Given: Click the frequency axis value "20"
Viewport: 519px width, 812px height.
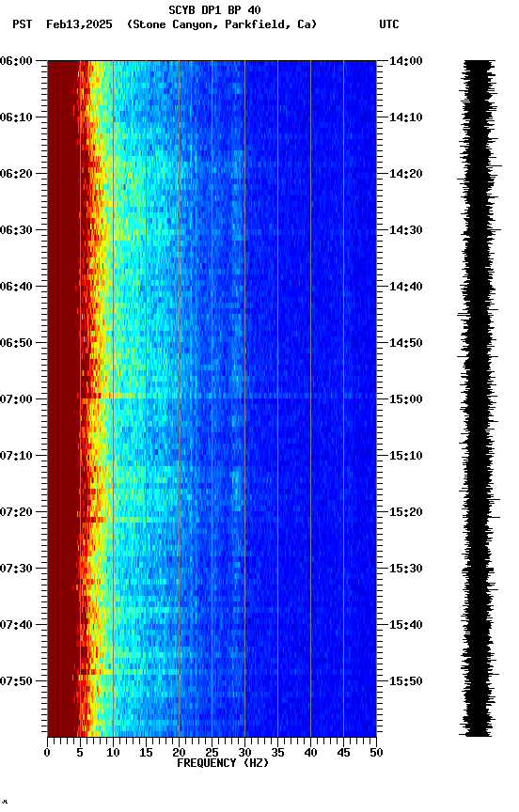Looking at the screenshot, I should (x=179, y=753).
